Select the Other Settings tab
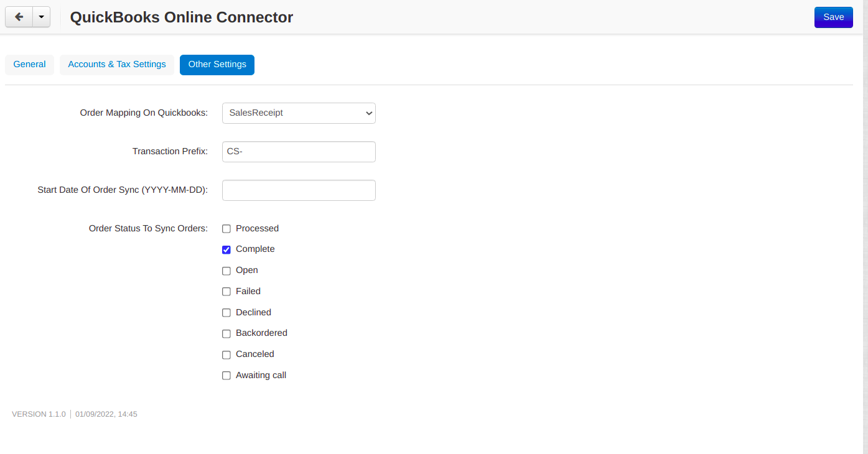 click(217, 65)
